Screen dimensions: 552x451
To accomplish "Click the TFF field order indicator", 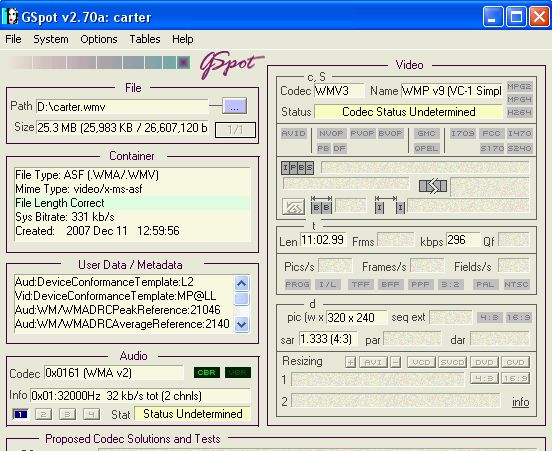I will (x=360, y=284).
